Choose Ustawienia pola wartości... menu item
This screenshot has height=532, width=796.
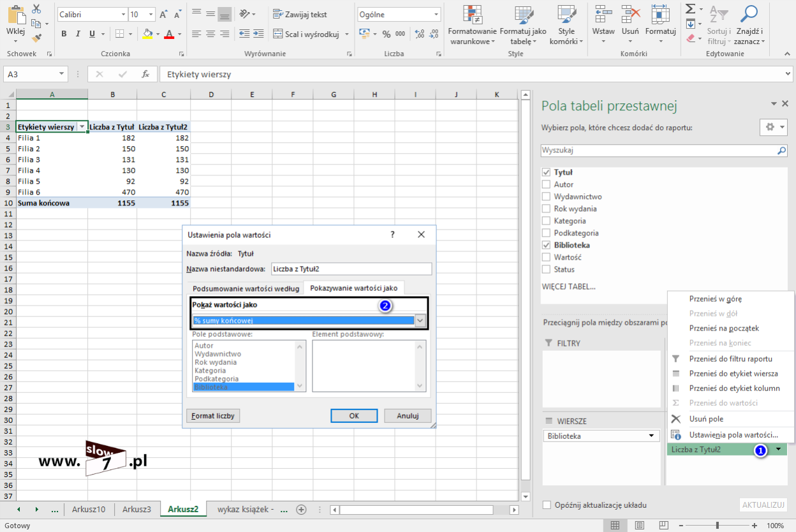point(731,434)
